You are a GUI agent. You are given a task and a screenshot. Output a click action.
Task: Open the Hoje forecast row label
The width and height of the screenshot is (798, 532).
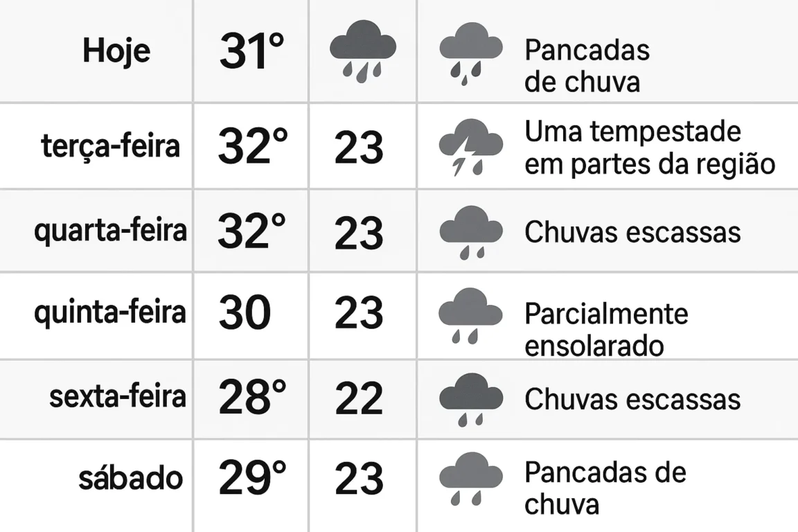point(116,51)
